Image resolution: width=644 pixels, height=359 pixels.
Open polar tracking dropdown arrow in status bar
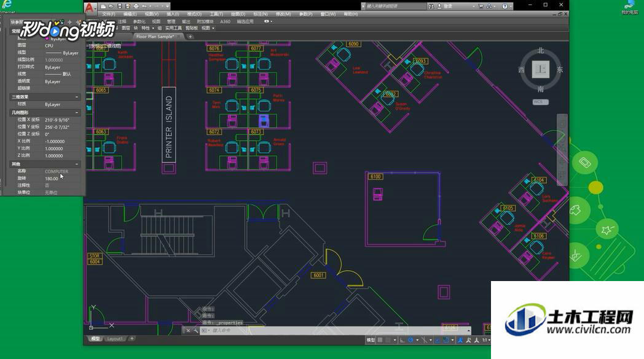pyautogui.click(x=417, y=340)
